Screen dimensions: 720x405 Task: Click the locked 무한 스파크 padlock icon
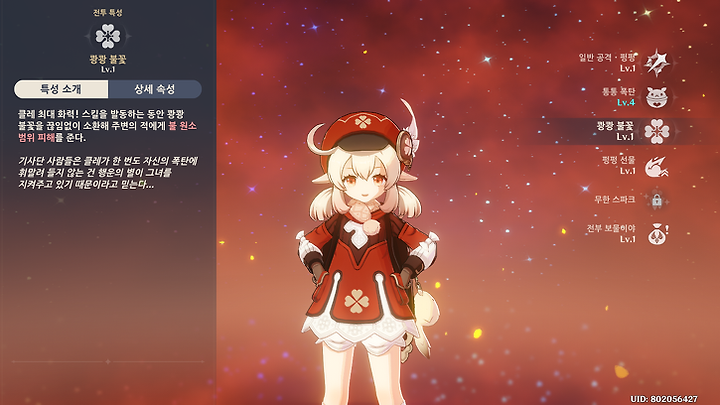pos(657,200)
